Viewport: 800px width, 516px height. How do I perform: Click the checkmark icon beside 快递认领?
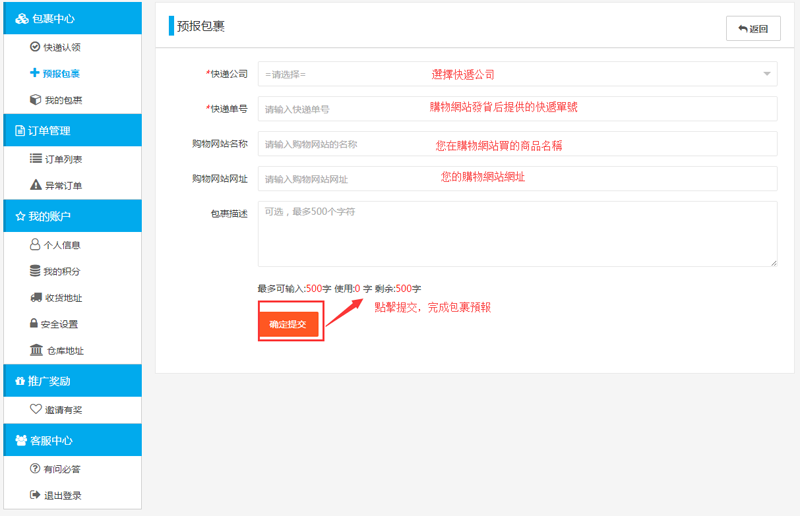point(35,47)
